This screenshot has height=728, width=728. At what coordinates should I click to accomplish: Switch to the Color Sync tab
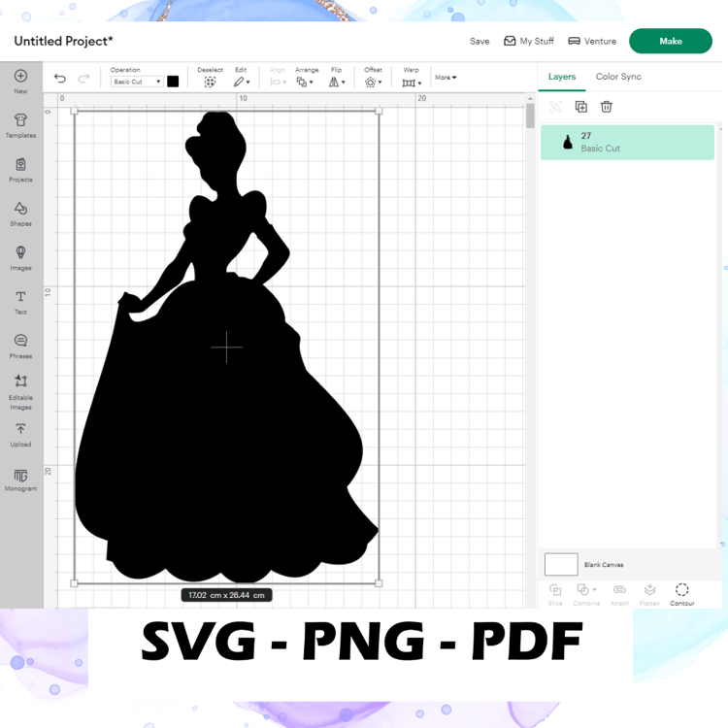[x=618, y=77]
